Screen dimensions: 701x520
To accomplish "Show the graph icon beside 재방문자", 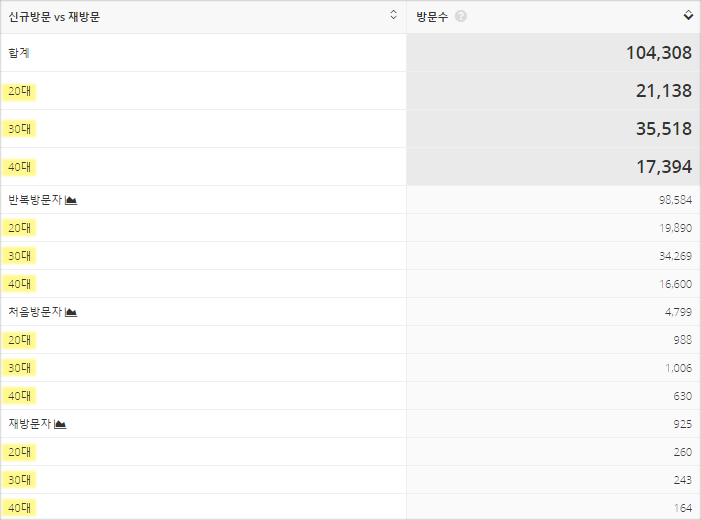I will coord(61,424).
